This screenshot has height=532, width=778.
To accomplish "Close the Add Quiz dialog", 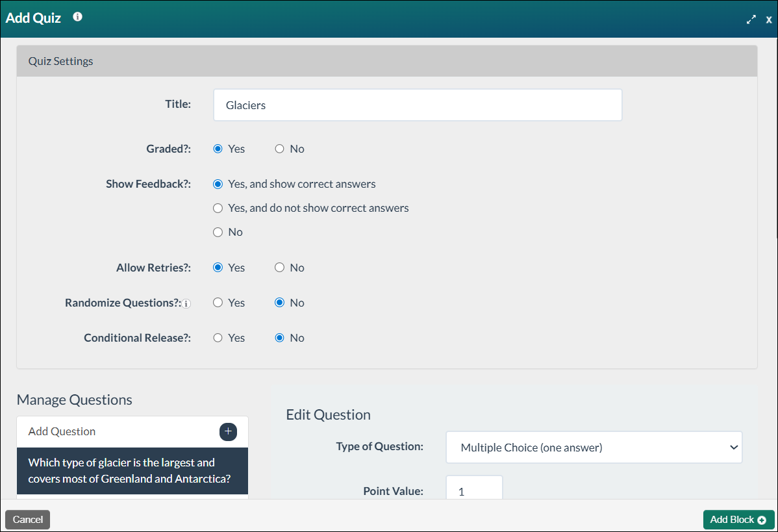I will [x=769, y=19].
